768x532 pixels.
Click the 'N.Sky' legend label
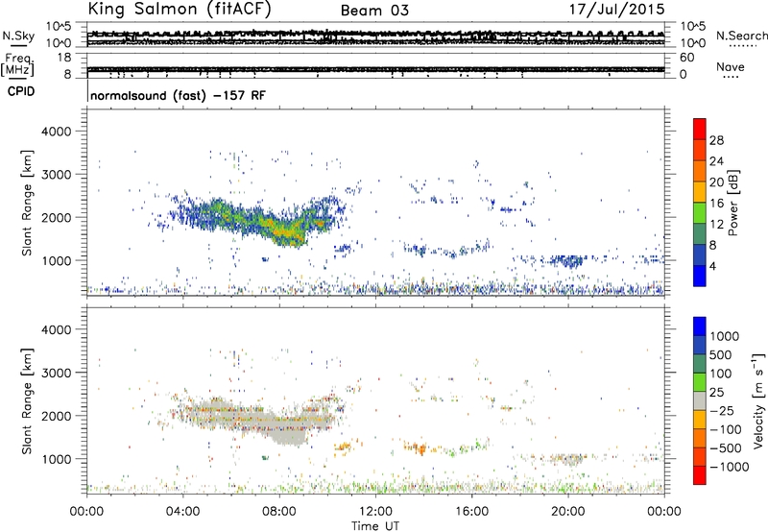click(18, 36)
